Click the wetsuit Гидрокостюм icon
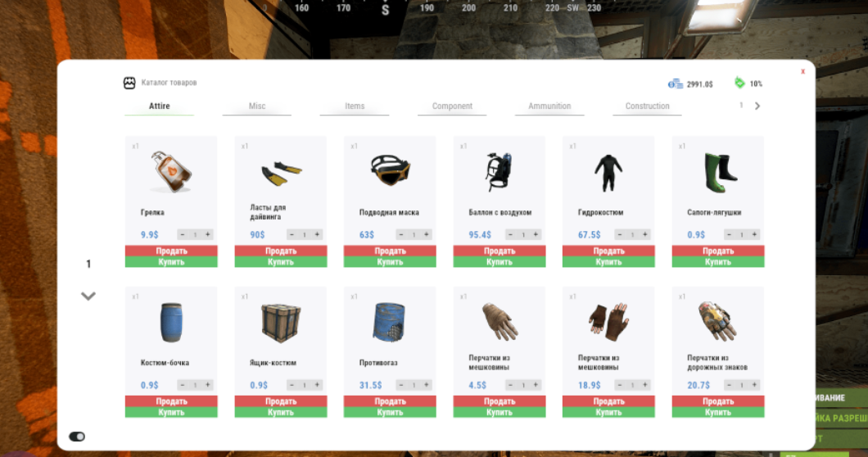Image resolution: width=868 pixels, height=457 pixels. pyautogui.click(x=608, y=171)
